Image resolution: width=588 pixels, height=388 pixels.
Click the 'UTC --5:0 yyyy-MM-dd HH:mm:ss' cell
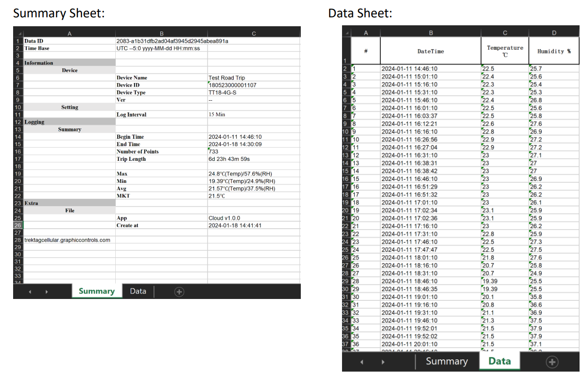point(162,48)
